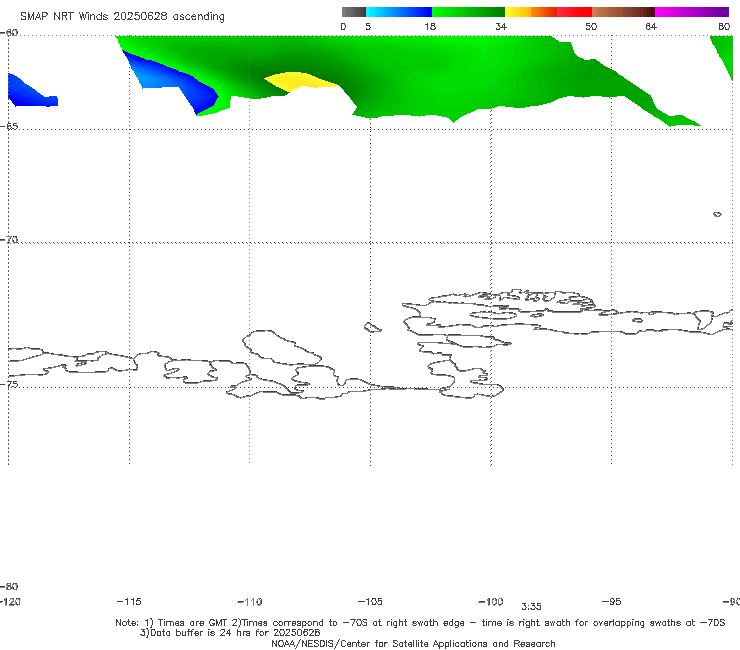Click the NOAA/NESDIS credit line
The height and width of the screenshot is (650, 740).
(413, 643)
